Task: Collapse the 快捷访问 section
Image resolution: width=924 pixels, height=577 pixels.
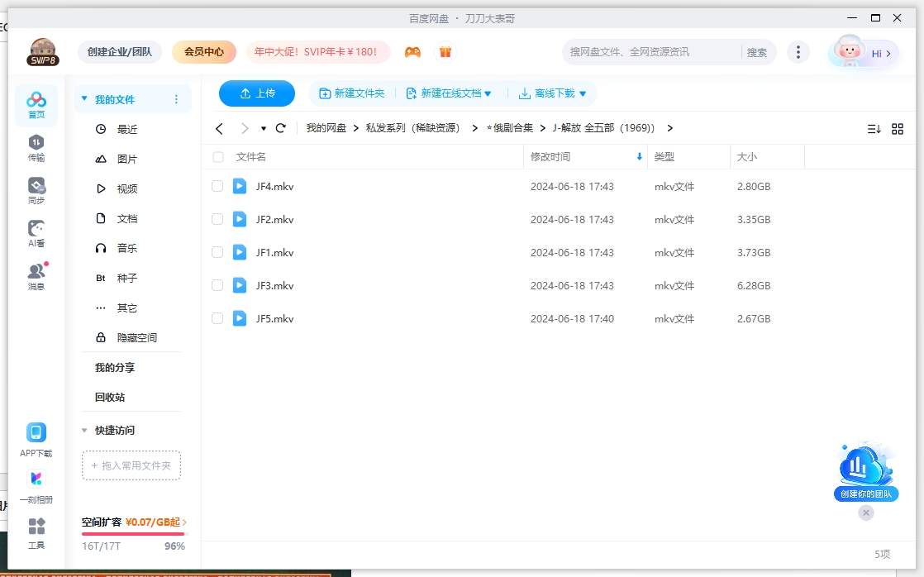Action: (83, 430)
